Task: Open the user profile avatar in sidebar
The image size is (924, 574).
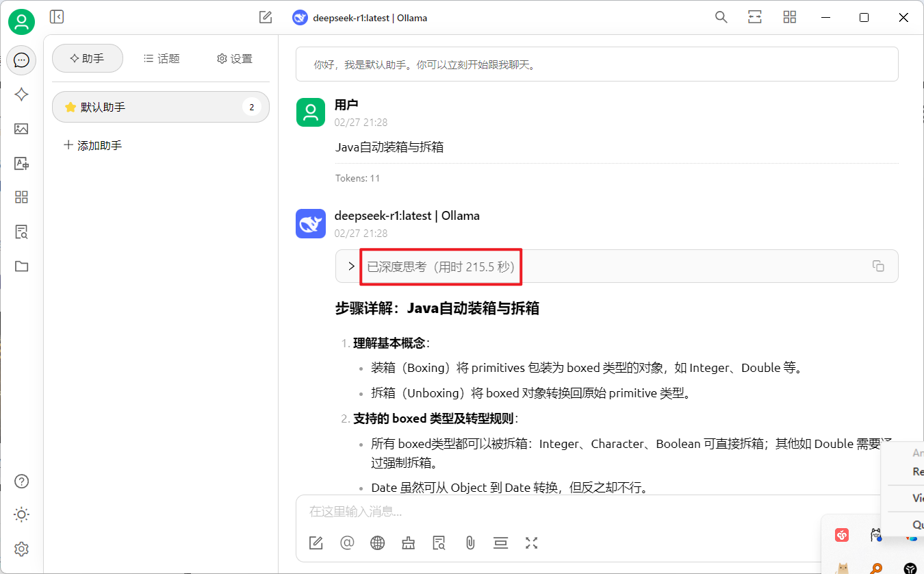Action: pyautogui.click(x=22, y=22)
